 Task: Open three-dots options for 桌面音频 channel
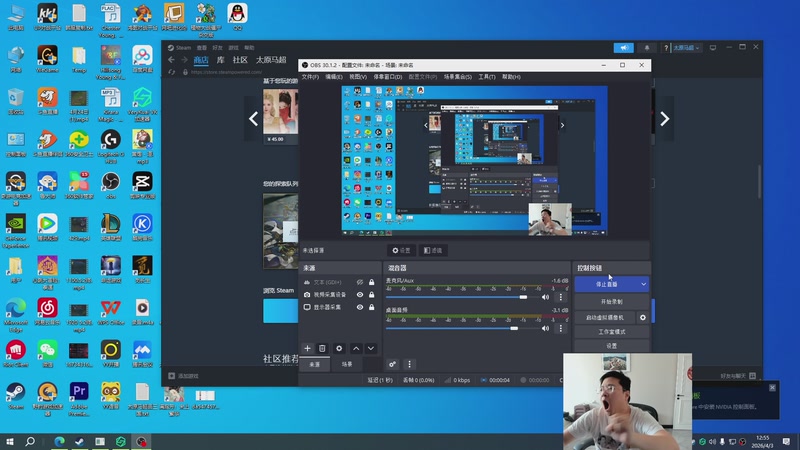click(561, 328)
